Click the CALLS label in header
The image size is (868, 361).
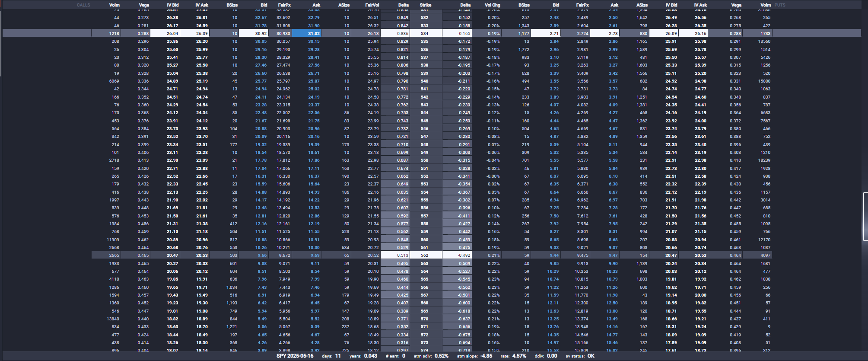pyautogui.click(x=83, y=5)
